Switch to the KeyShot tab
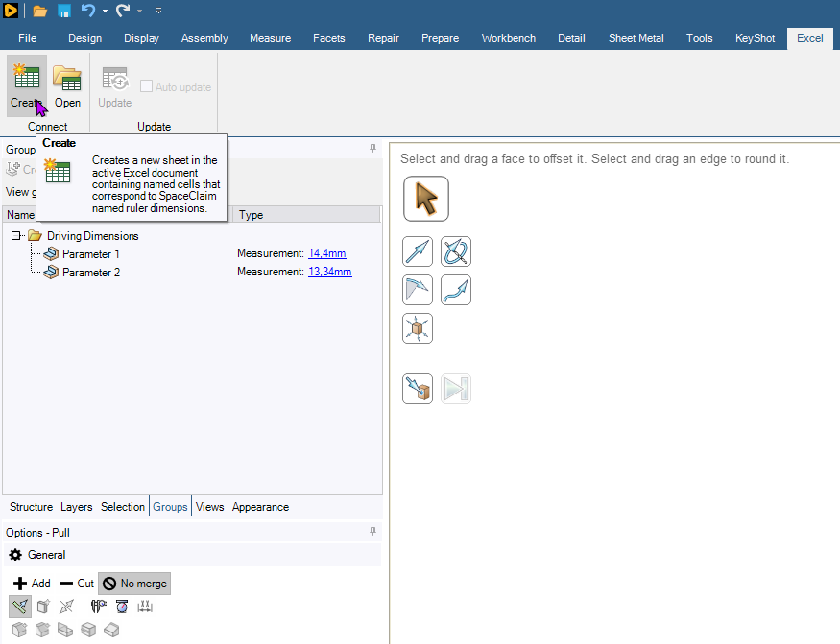This screenshot has height=644, width=840. [x=755, y=38]
